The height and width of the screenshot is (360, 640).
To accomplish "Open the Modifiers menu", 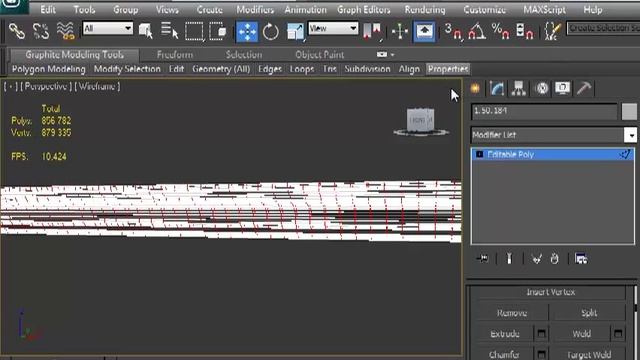I will coord(255,9).
